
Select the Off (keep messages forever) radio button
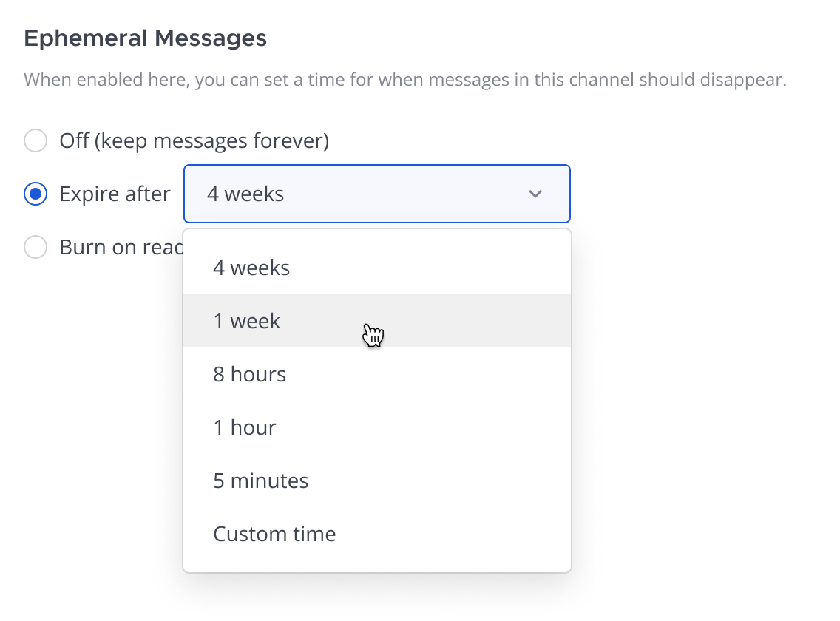tap(35, 140)
